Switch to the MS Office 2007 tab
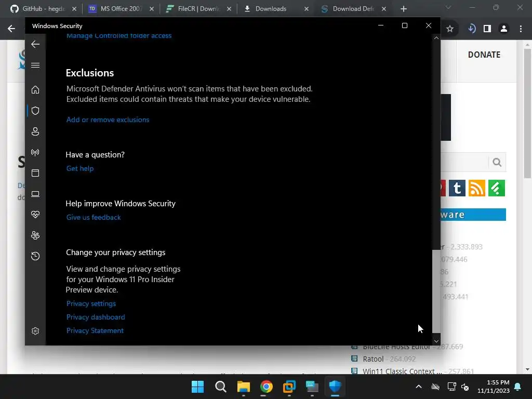Screen dimensions: 532x399 pos(121,9)
